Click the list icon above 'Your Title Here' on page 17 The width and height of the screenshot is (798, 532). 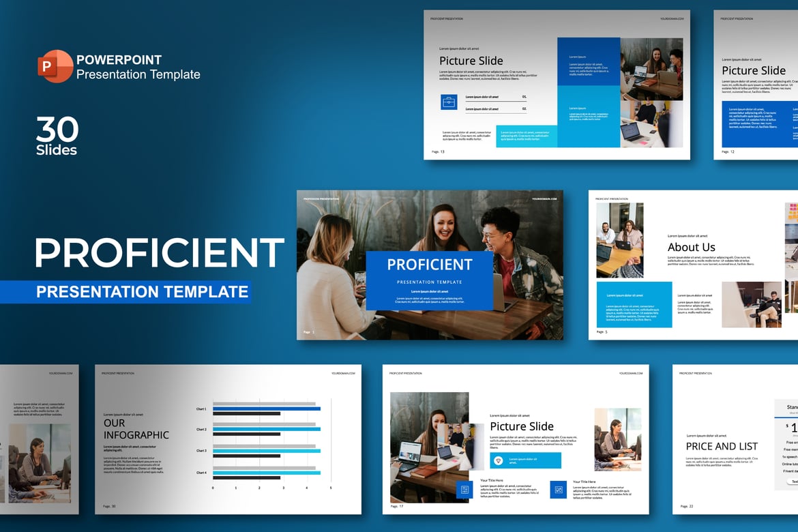point(464,490)
